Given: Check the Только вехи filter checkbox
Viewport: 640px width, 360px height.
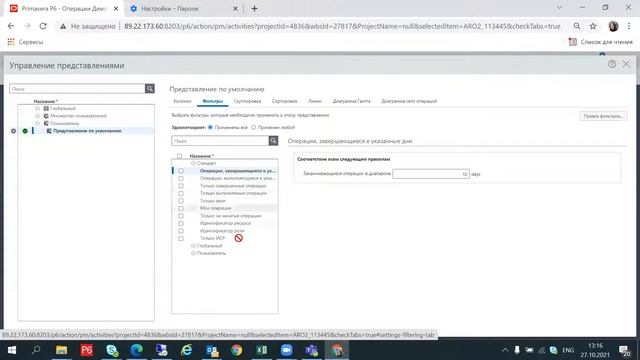Looking at the screenshot, I should [181, 201].
